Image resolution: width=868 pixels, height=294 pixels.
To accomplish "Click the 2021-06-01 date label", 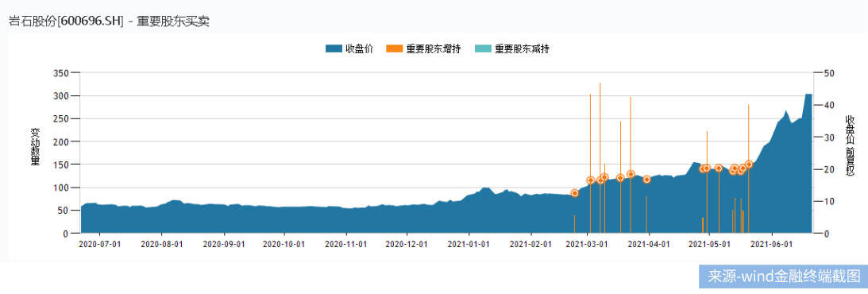I will (x=771, y=244).
